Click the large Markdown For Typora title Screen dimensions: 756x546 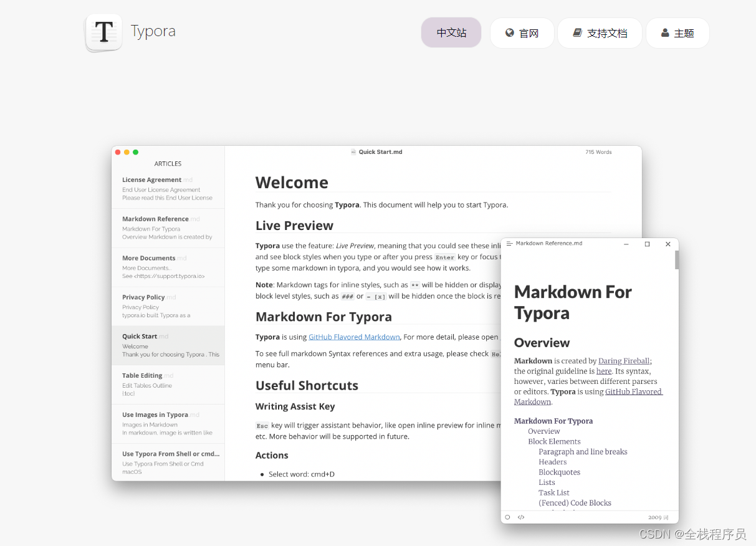coord(573,302)
